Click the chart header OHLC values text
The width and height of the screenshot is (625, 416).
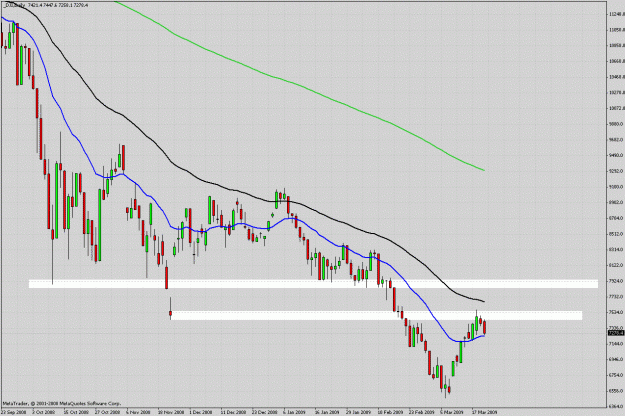(x=58, y=5)
